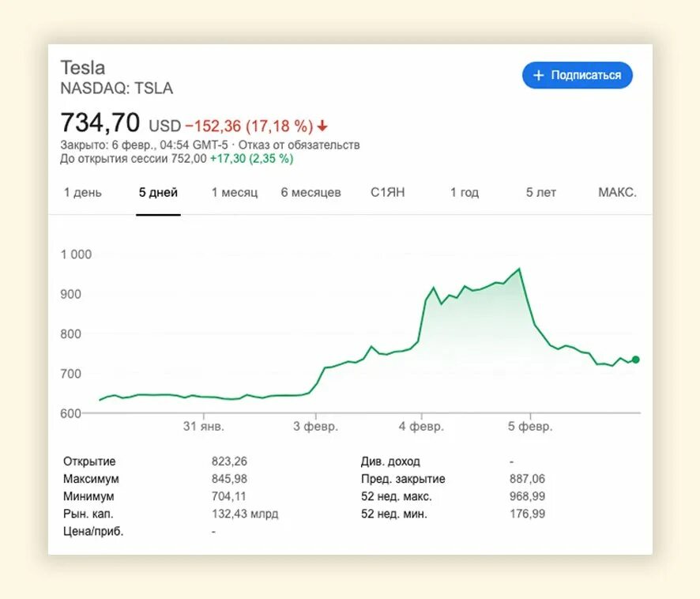Viewport: 700px width, 599px height.
Task: Select the С1ЯН year-to-date tab
Action: pyautogui.click(x=387, y=193)
